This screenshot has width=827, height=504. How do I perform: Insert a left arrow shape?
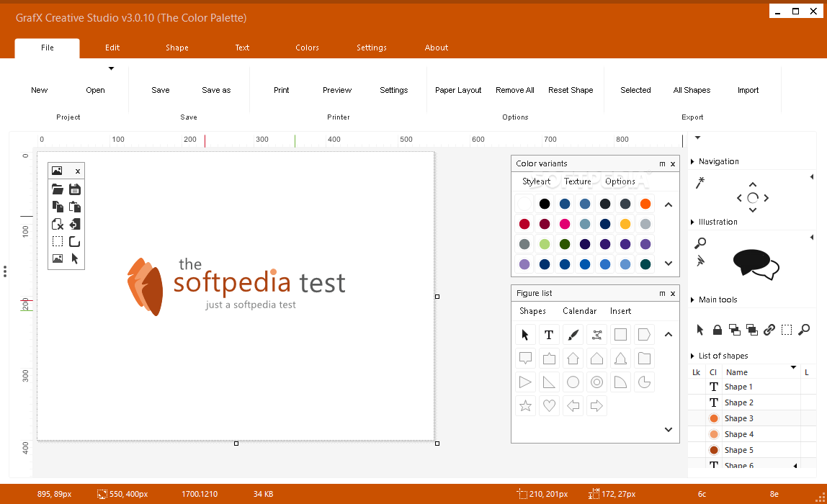pos(573,406)
